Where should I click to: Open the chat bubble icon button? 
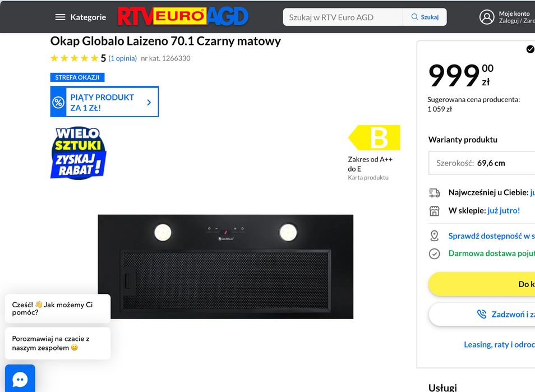pyautogui.click(x=20, y=379)
